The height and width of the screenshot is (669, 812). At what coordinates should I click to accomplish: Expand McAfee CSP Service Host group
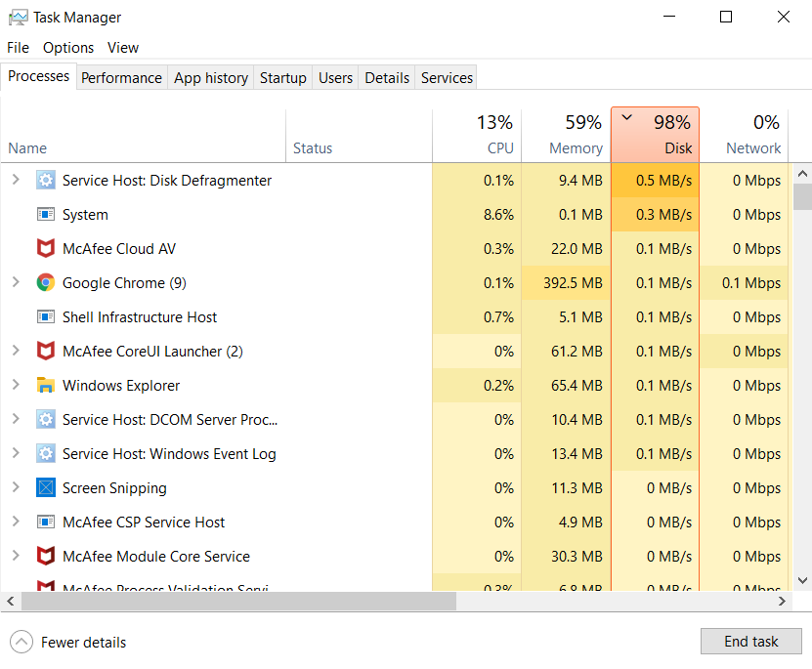[16, 521]
